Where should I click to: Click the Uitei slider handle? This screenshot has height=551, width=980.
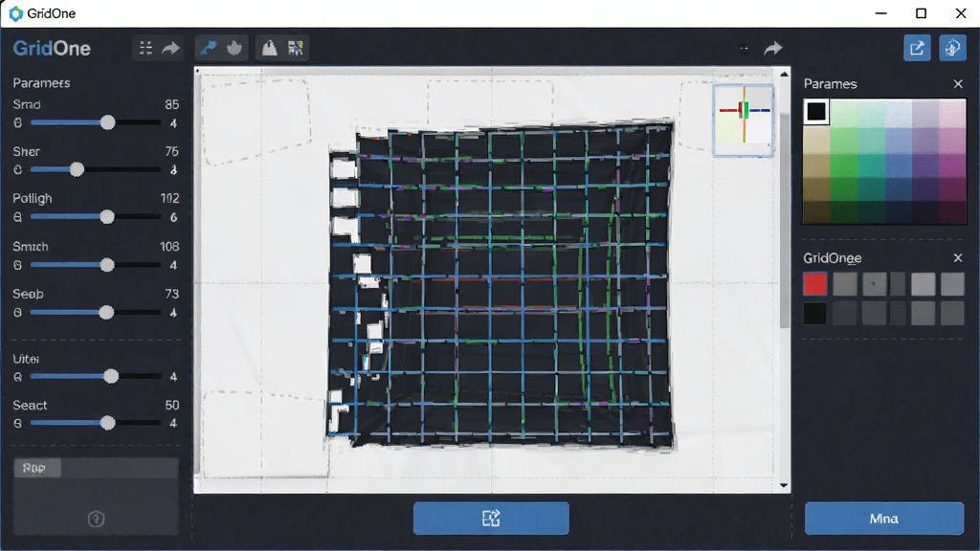point(111,376)
